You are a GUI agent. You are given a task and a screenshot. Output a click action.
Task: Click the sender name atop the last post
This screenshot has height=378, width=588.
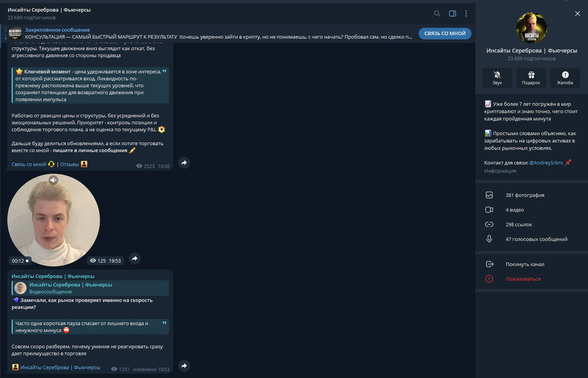point(53,276)
